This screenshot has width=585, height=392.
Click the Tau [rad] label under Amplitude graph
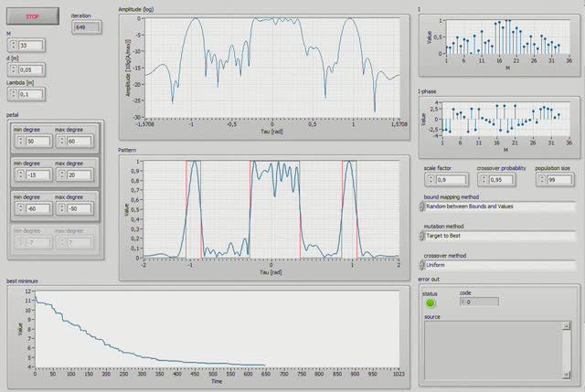tap(271, 132)
